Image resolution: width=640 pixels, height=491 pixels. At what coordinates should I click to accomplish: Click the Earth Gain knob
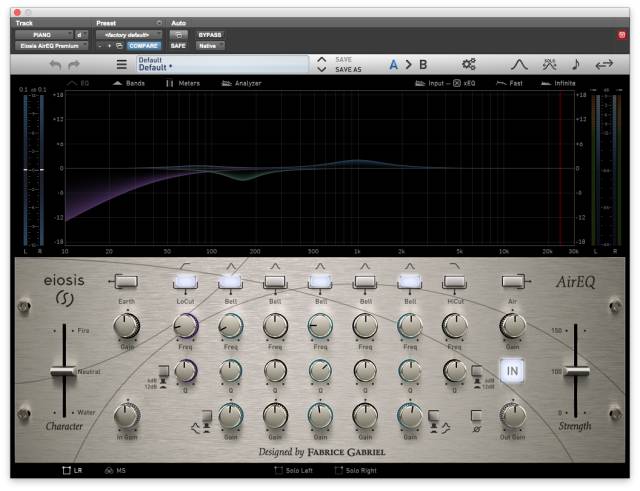point(127,326)
